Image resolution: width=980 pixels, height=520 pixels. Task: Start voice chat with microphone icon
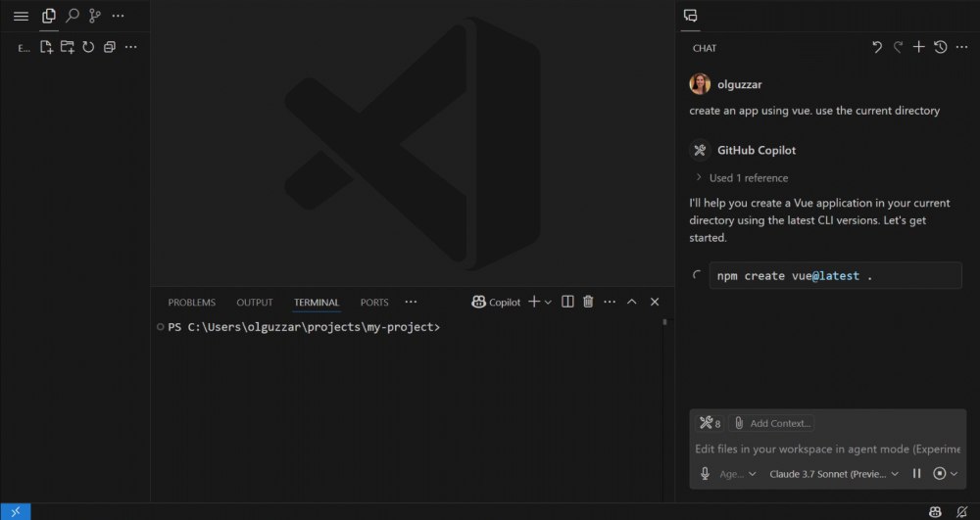pos(705,474)
